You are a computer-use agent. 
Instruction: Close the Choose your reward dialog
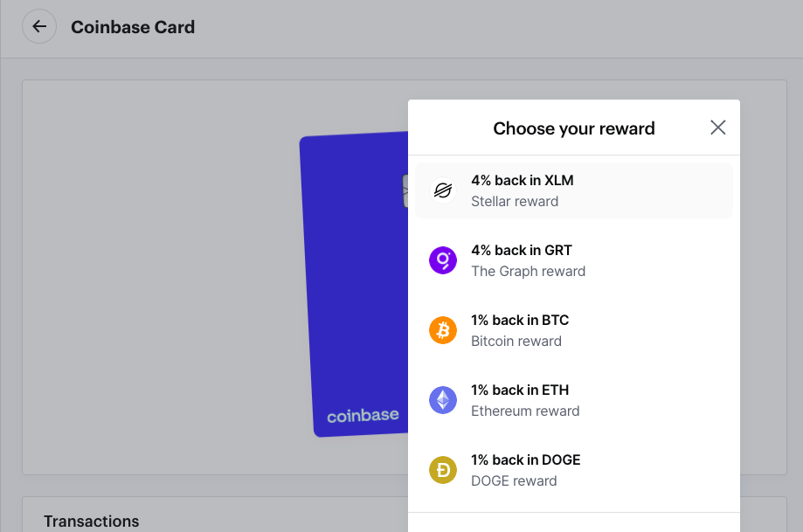[x=718, y=128]
